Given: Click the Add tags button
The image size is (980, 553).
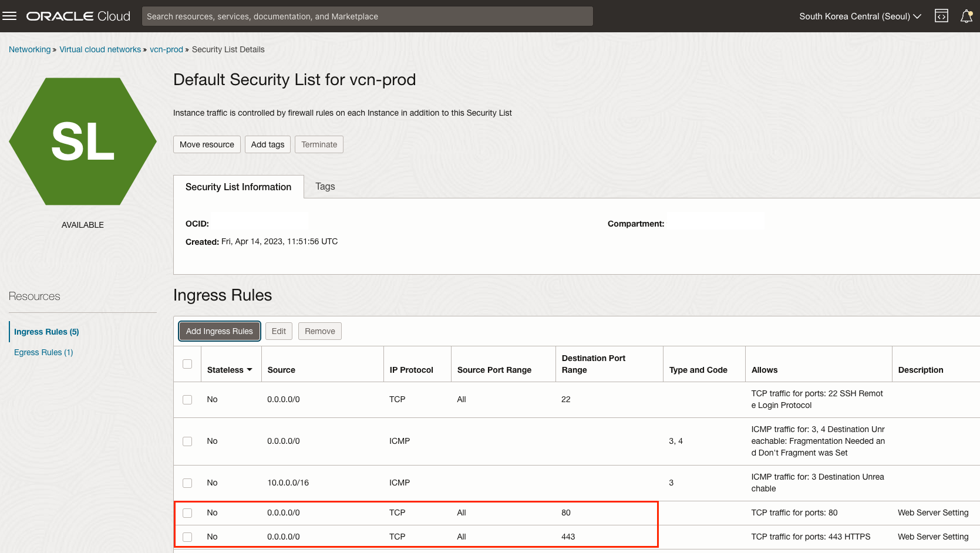Looking at the screenshot, I should pos(268,144).
